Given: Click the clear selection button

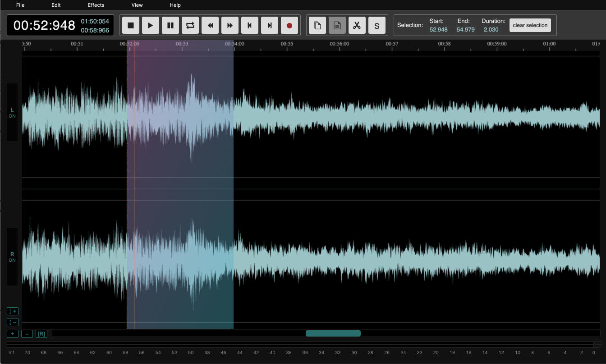Looking at the screenshot, I should pyautogui.click(x=530, y=25).
